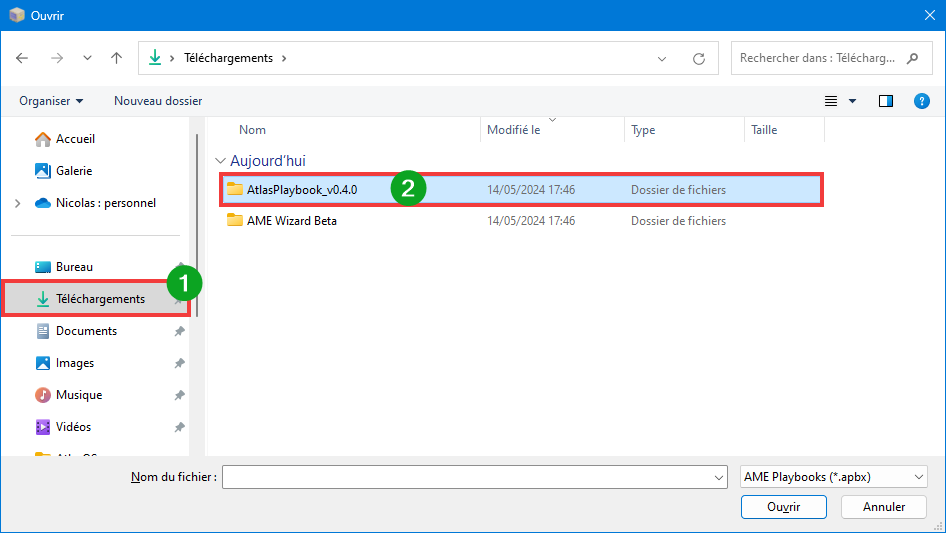Click the sidebar Téléchargements download icon

click(43, 299)
